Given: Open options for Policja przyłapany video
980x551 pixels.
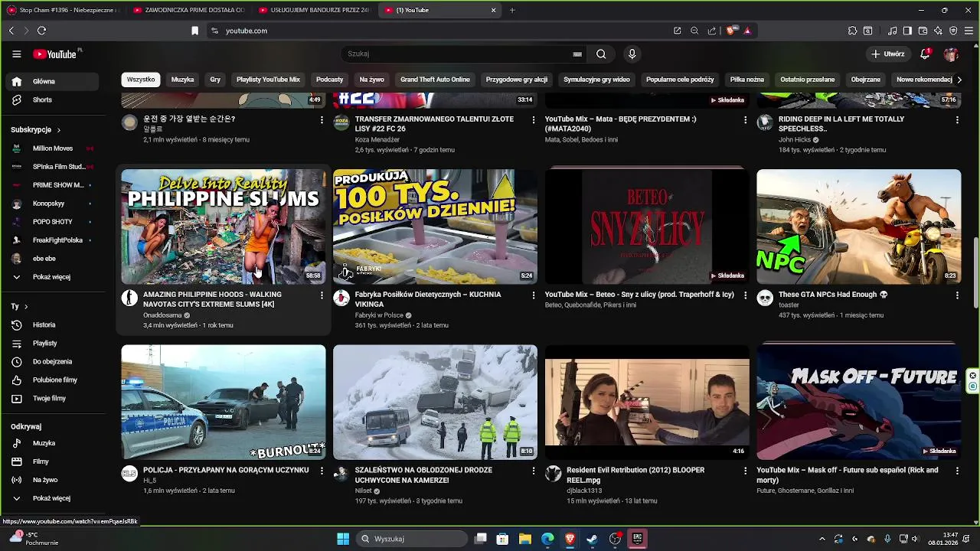Looking at the screenshot, I should click(x=322, y=471).
